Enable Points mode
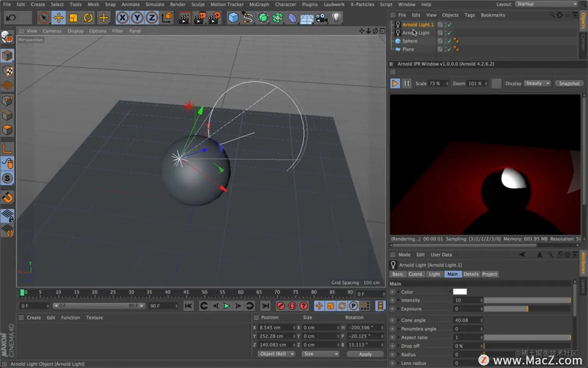The height and width of the screenshot is (368, 588). coord(7,100)
